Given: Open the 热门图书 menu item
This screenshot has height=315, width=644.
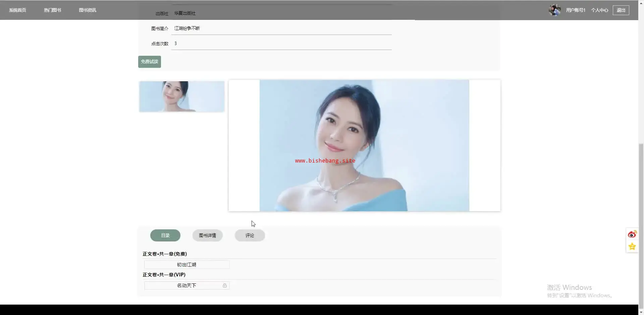Looking at the screenshot, I should 53,10.
